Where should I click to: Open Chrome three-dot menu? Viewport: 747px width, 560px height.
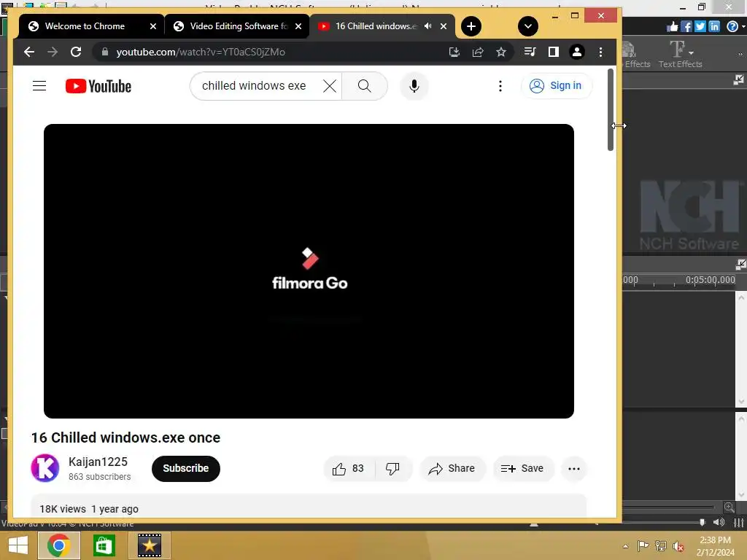[600, 52]
